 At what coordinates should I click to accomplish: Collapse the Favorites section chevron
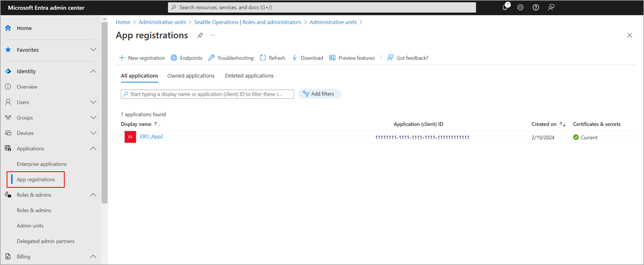tap(93, 49)
